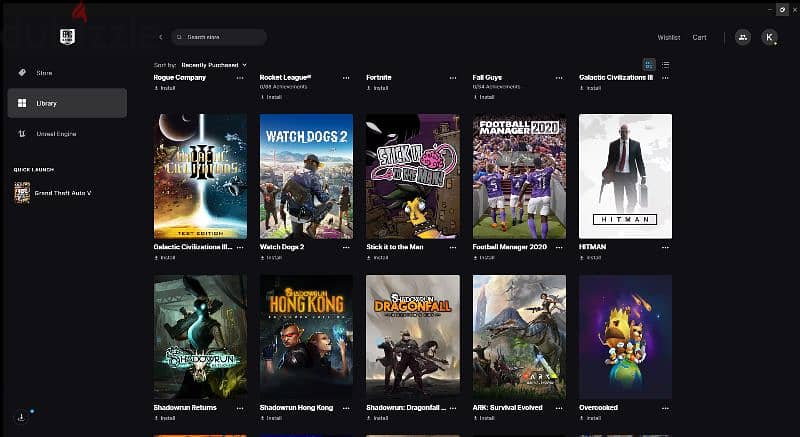Open the Cart link

tap(699, 37)
